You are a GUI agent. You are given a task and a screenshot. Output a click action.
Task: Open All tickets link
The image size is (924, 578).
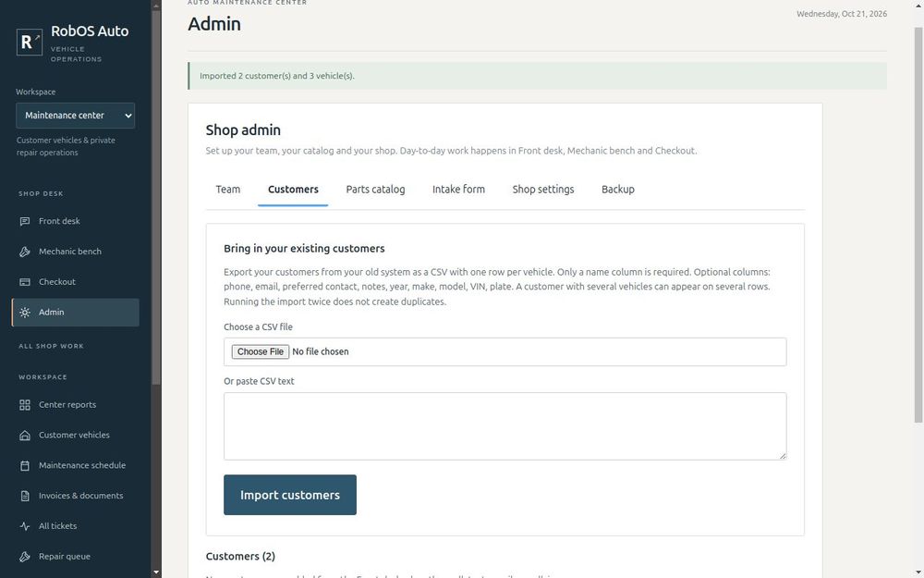76,526
